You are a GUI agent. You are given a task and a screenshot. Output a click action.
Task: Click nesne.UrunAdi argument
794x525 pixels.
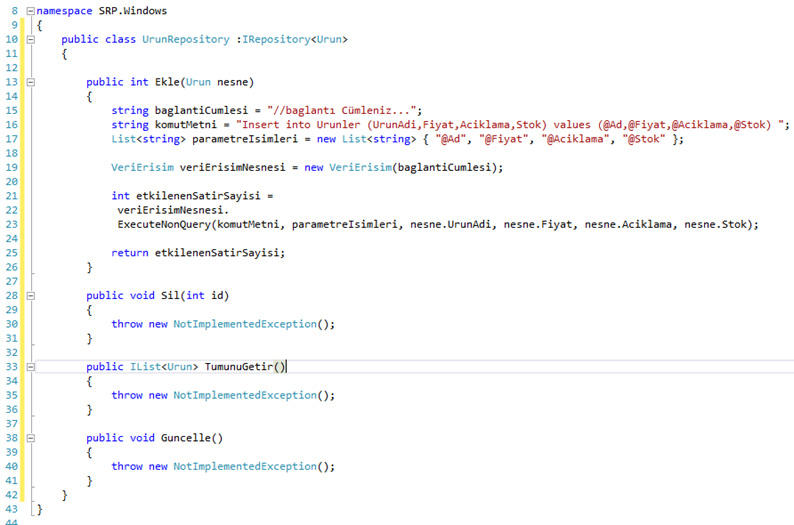(451, 224)
